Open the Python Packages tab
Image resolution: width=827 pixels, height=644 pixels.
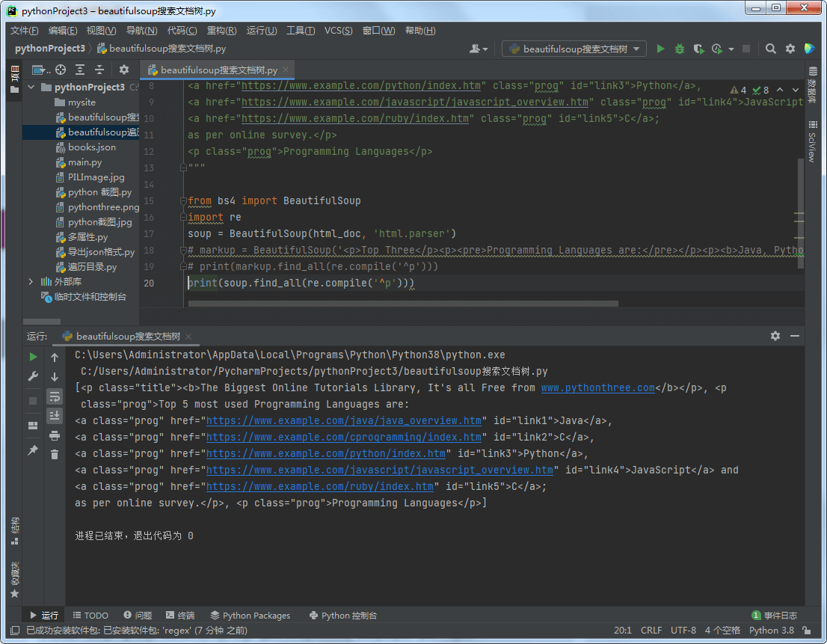click(x=250, y=616)
